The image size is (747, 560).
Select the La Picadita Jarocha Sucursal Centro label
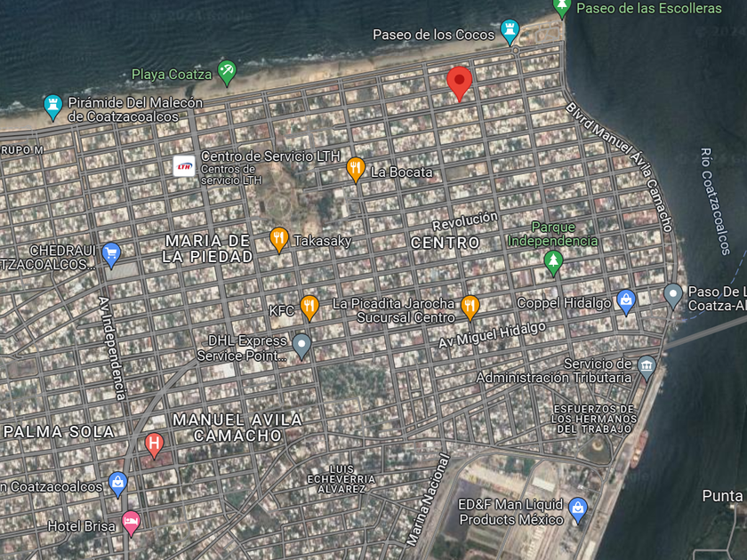tap(393, 310)
